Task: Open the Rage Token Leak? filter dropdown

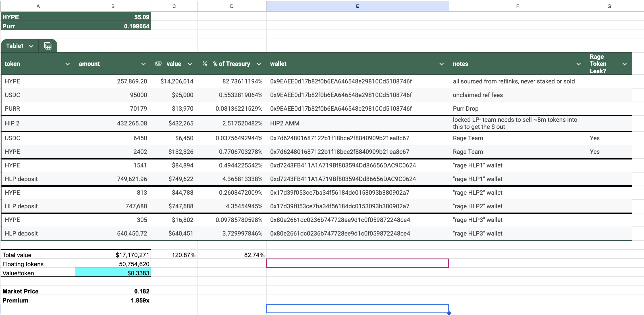Action: tap(624, 64)
